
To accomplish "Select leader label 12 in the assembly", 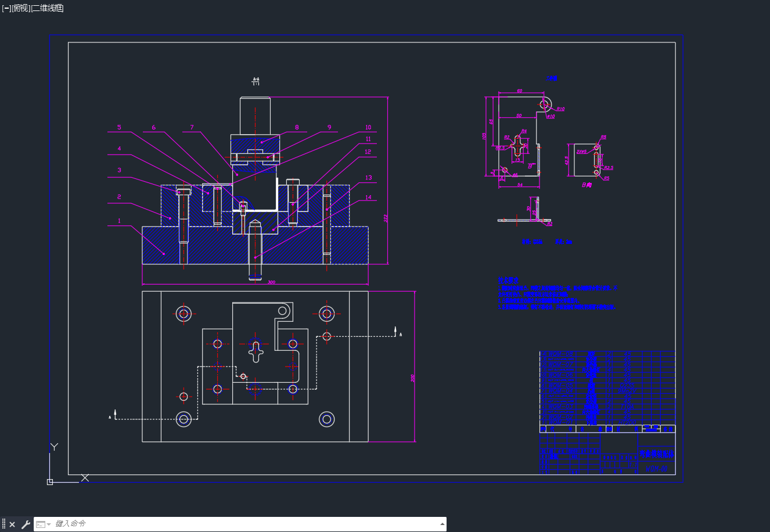I will (368, 152).
